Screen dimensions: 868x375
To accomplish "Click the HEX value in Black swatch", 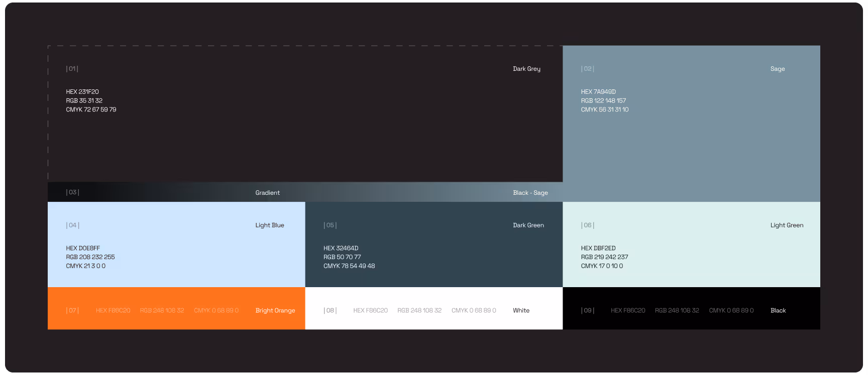I will click(628, 311).
